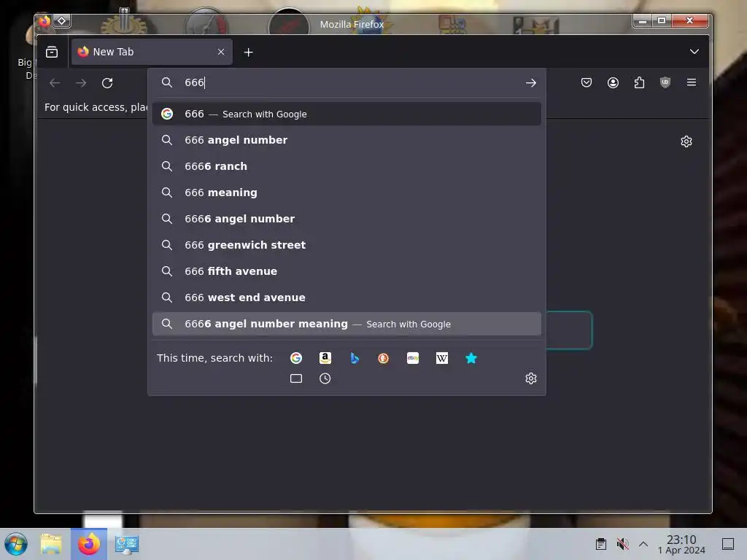Choose suggestion 6666 ranch
The width and height of the screenshot is (747, 560).
pos(347,166)
